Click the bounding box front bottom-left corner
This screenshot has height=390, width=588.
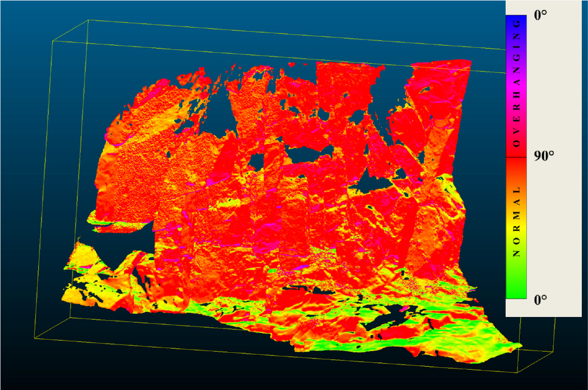coord(34,339)
